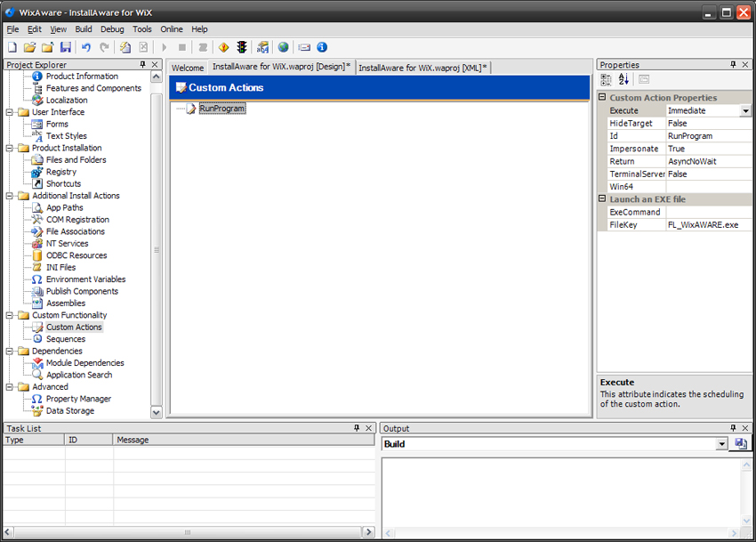Click the blue info toolbar icon
The height and width of the screenshot is (542, 756).
(322, 47)
